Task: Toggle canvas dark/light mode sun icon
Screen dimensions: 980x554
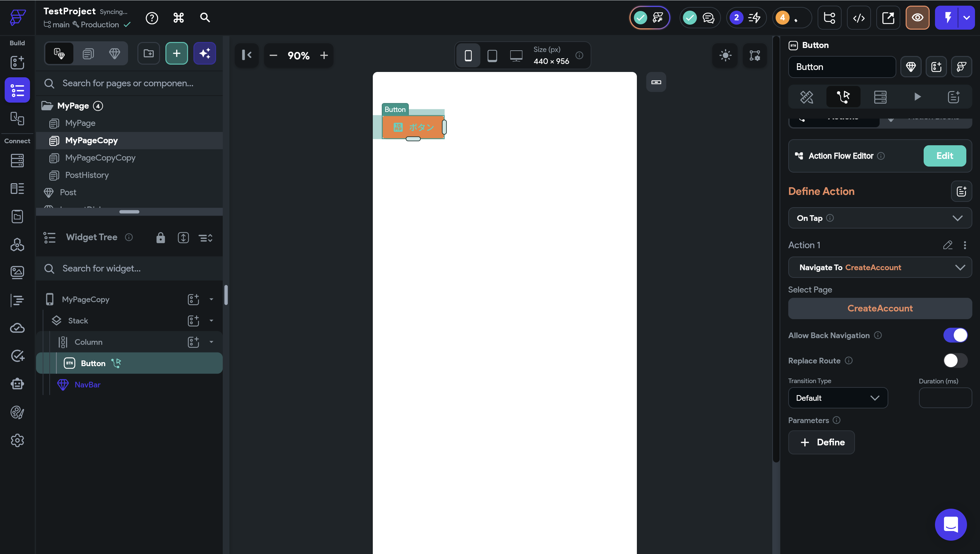Action: point(725,56)
